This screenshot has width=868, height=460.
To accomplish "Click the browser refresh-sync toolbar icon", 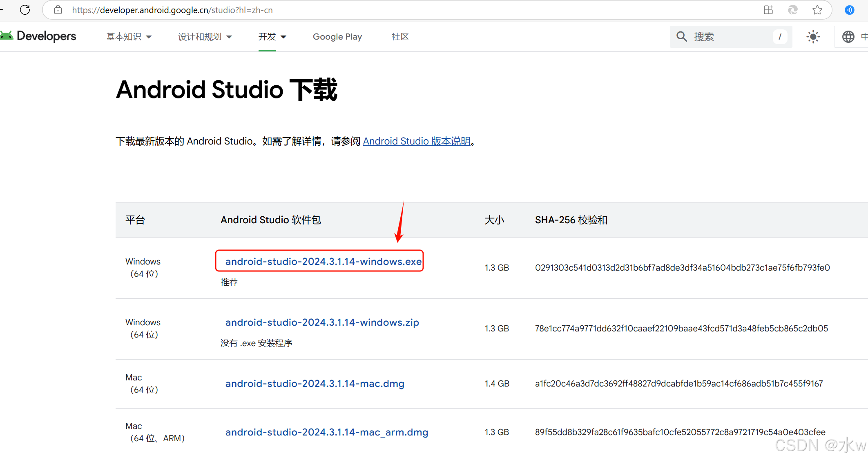I will coord(792,10).
